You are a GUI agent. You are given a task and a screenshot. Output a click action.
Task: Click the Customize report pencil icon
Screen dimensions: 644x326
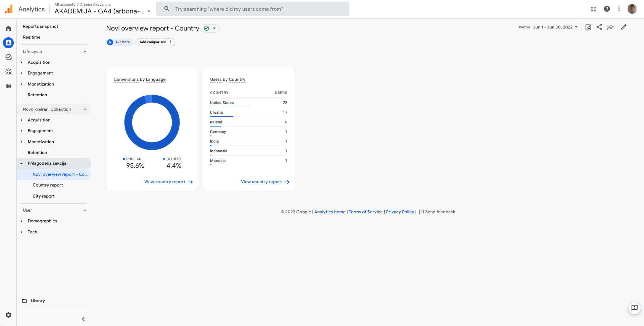624,27
